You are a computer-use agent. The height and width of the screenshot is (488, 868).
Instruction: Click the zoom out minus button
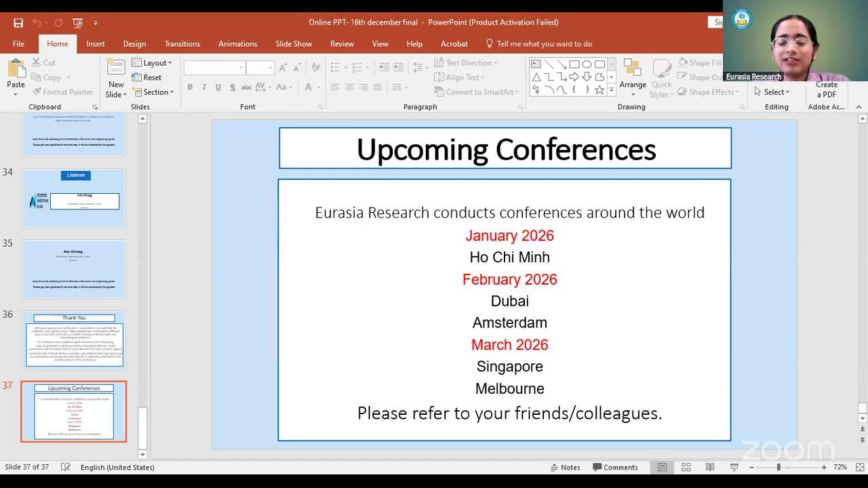click(x=751, y=468)
